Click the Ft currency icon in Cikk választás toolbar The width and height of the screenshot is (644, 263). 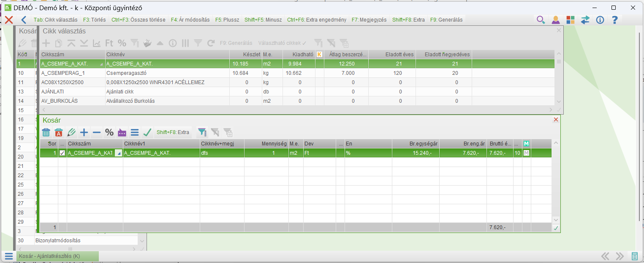[x=109, y=43]
